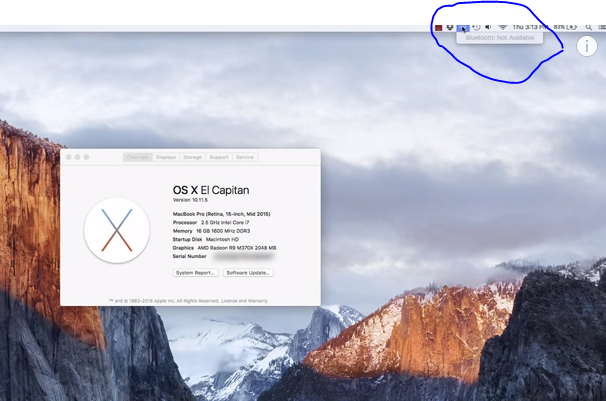Viewport: 606px width, 401px height.
Task: Click the red recording icon in menu bar
Action: (438, 27)
